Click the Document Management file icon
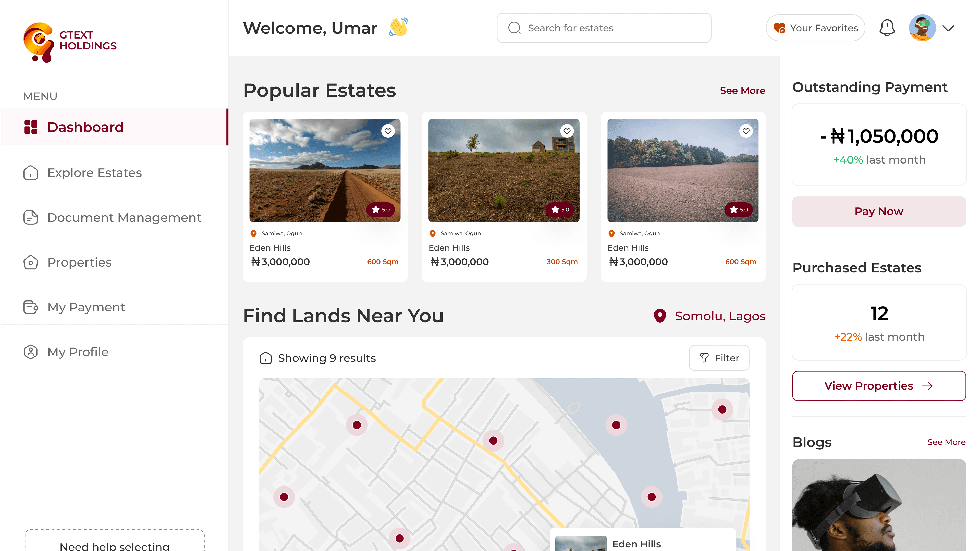Viewport: 980px width, 551px height. [31, 217]
